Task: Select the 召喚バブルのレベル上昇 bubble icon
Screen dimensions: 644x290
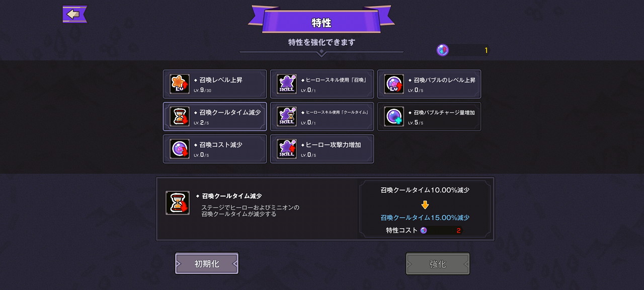Action: pos(394,84)
